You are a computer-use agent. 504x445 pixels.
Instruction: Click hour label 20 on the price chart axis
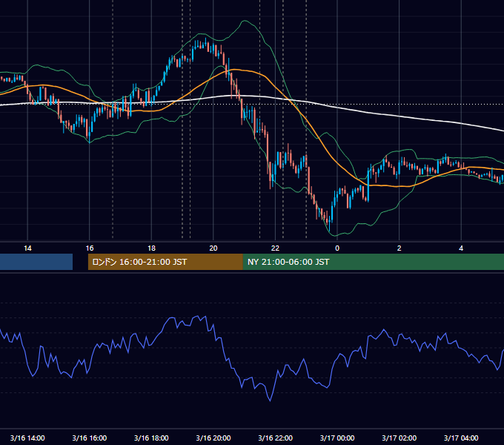click(213, 248)
